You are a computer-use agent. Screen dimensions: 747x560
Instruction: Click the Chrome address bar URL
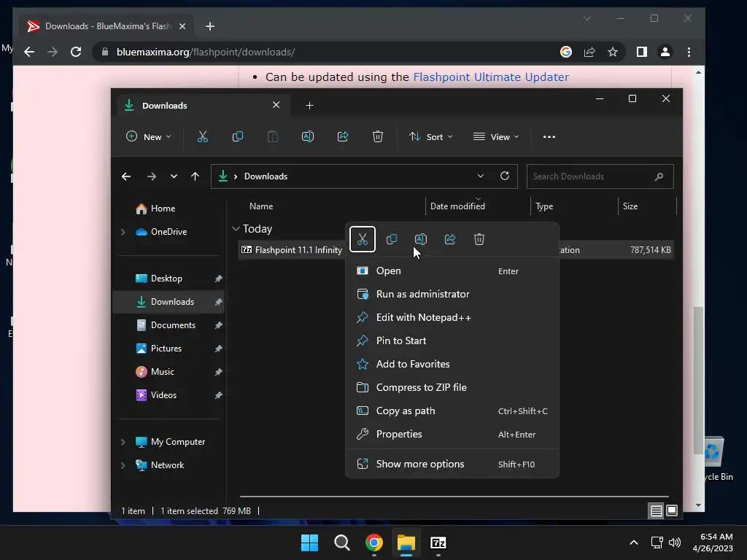(x=205, y=52)
